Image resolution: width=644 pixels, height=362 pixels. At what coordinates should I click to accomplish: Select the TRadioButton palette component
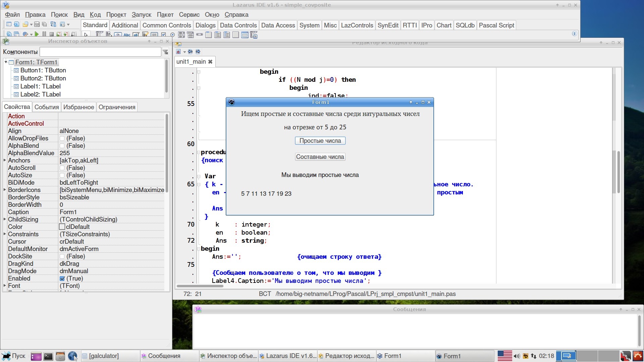point(172,35)
